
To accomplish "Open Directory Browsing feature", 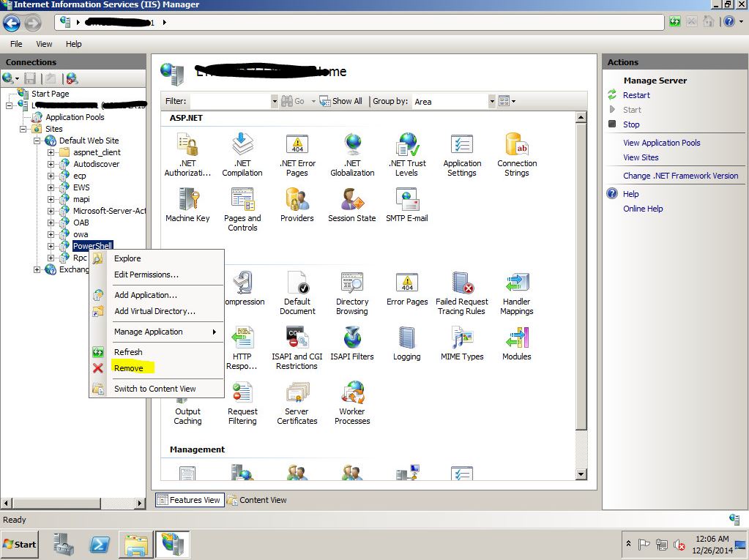I will 352,293.
